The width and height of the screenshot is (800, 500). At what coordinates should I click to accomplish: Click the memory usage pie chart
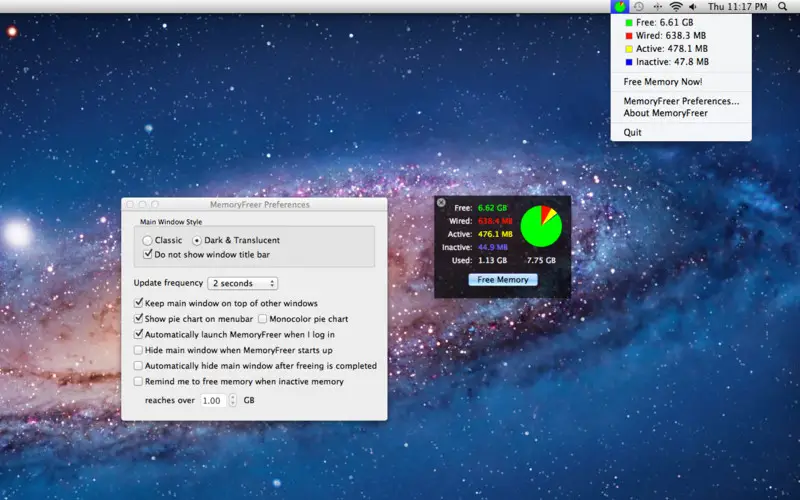pyautogui.click(x=541, y=226)
